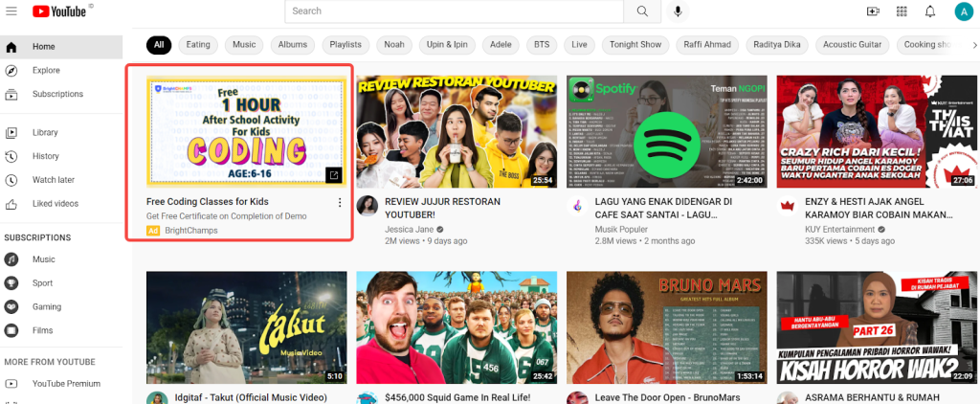The image size is (980, 404).
Task: Play the Spotify playlist video thumbnail
Action: click(667, 131)
